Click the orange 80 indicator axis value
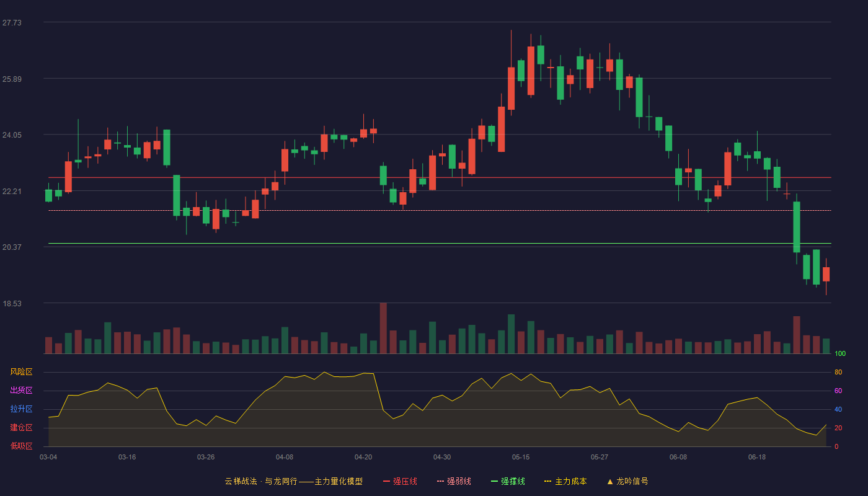 point(838,372)
